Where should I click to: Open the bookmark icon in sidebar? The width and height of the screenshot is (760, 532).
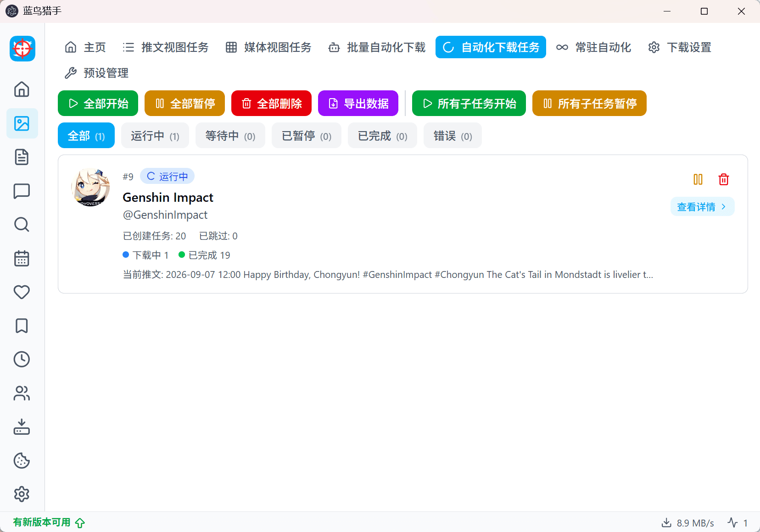point(22,326)
